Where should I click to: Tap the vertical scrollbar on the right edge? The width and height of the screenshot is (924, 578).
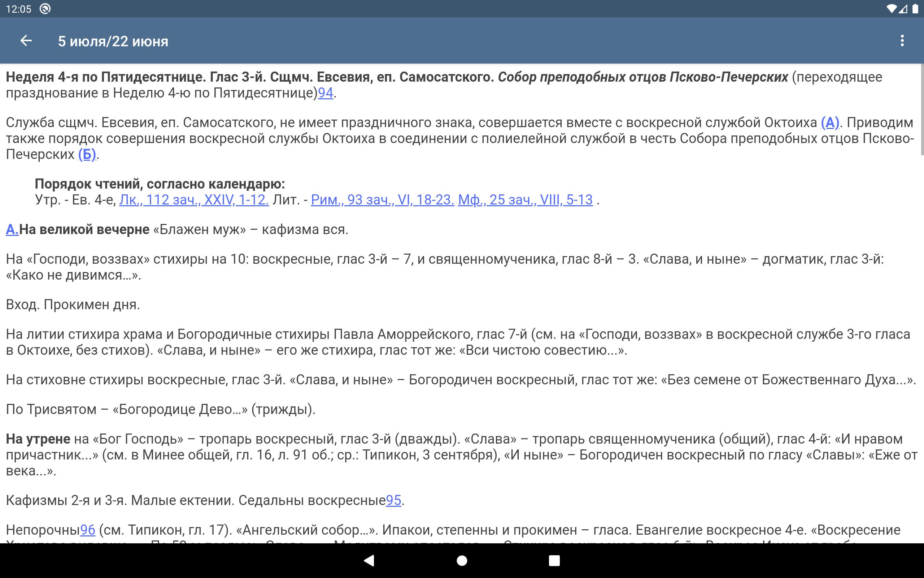pos(922,109)
